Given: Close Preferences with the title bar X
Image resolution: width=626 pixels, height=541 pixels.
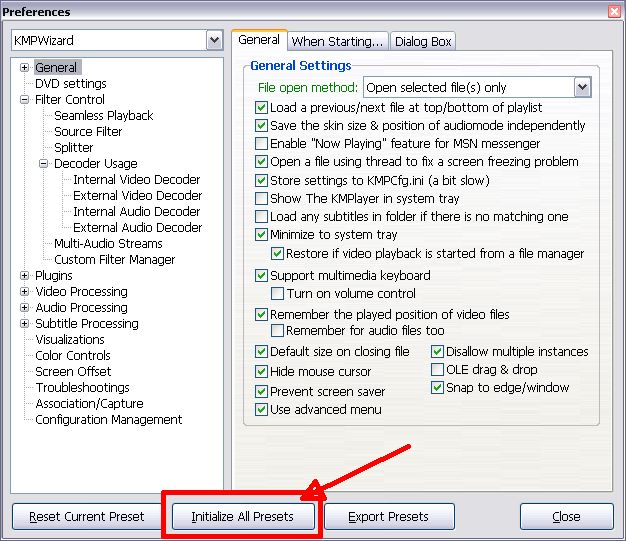Looking at the screenshot, I should [614, 11].
